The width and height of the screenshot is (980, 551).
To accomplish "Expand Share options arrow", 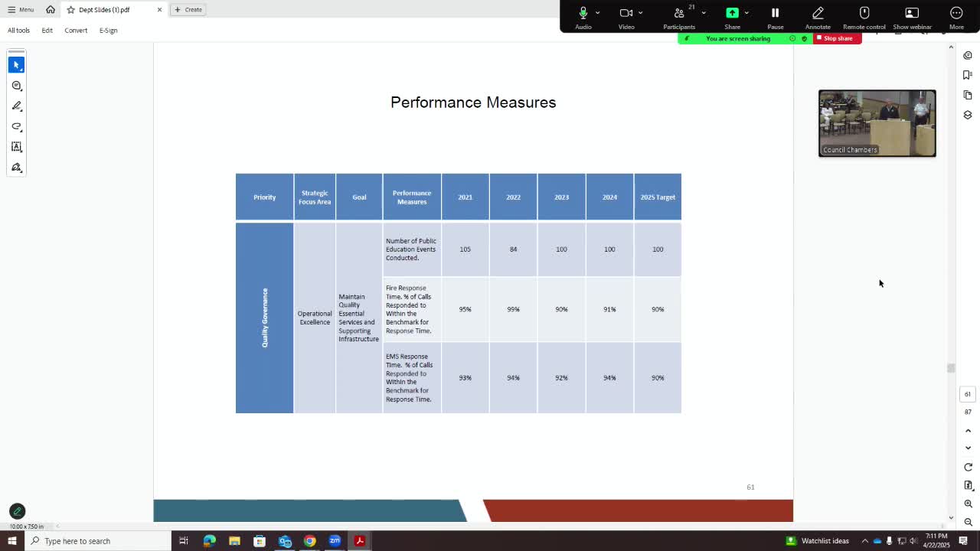I will [x=746, y=12].
